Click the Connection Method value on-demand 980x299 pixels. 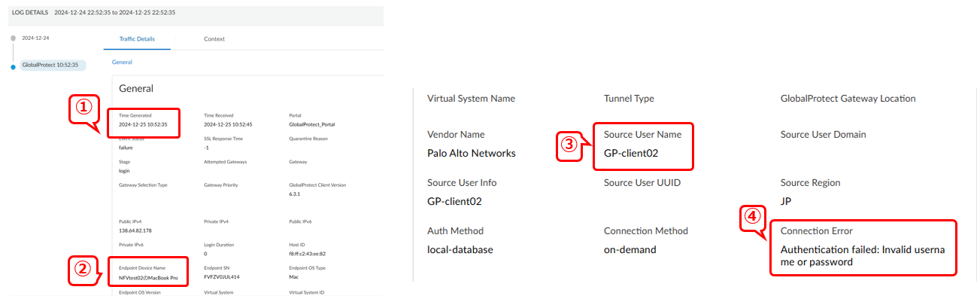tap(630, 249)
